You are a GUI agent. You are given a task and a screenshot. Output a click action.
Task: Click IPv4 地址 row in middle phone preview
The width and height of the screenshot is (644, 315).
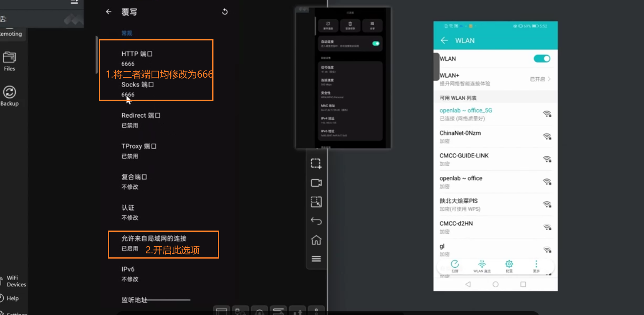coord(350,120)
